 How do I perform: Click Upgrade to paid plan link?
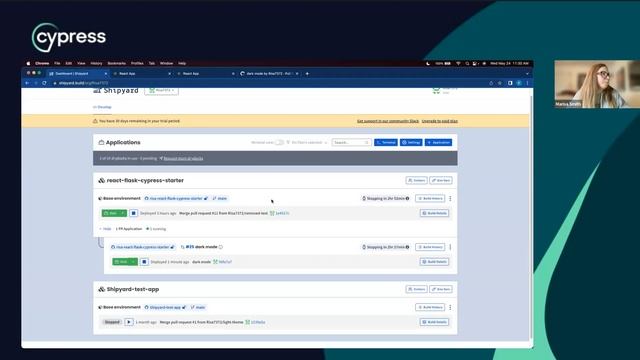click(440, 121)
